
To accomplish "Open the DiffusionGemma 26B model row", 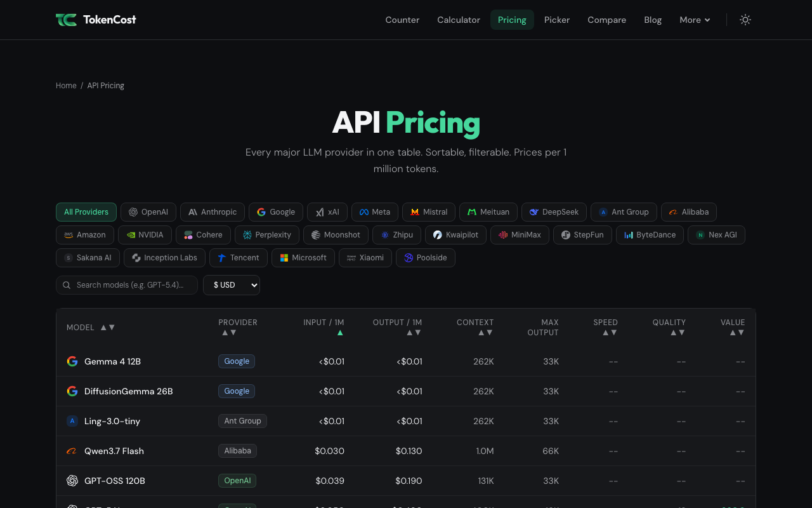I will click(x=406, y=391).
